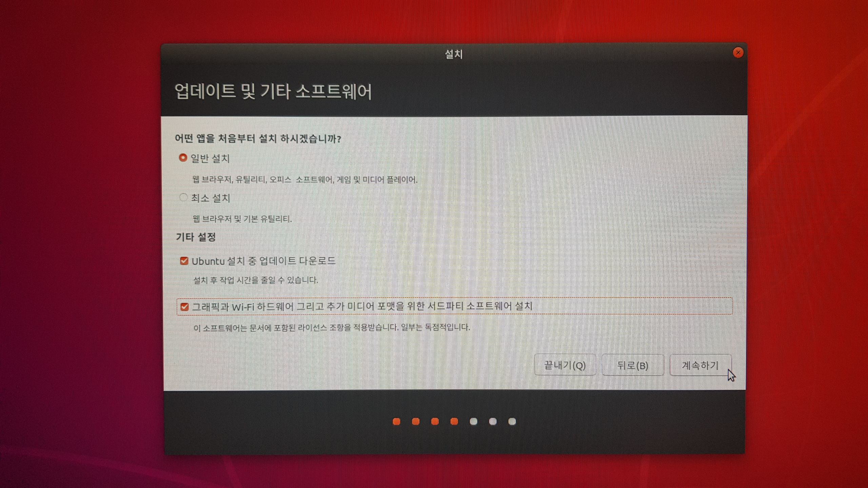Screen dimensions: 868x488
Task: Uncheck Ubuntu 설치 중 업데이트 다운로드 checkbox
Action: tap(184, 261)
